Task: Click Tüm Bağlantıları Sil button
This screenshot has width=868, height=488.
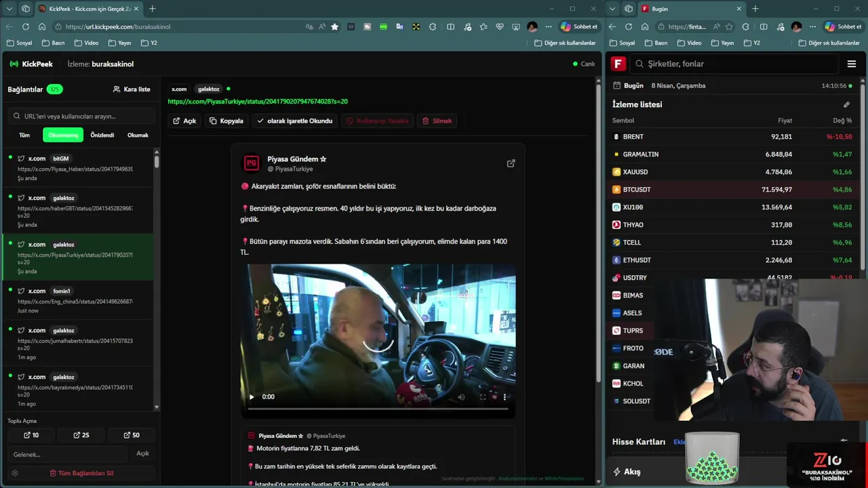Action: [81, 473]
